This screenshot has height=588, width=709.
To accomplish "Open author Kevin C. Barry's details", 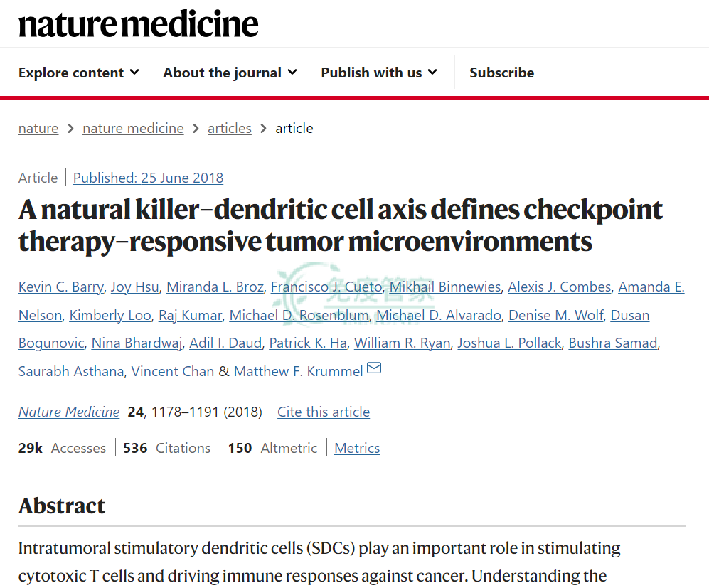I will 61,287.
